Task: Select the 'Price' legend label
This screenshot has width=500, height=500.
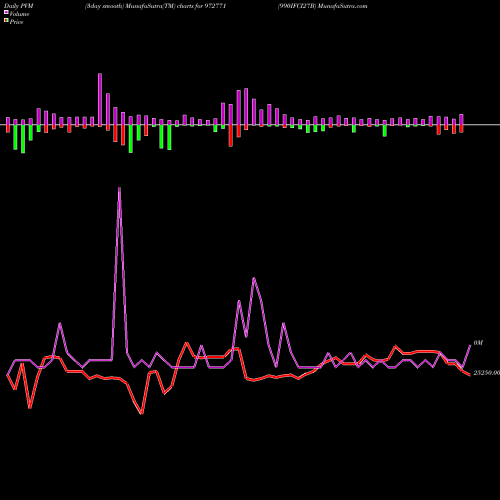Action: pyautogui.click(x=16, y=22)
